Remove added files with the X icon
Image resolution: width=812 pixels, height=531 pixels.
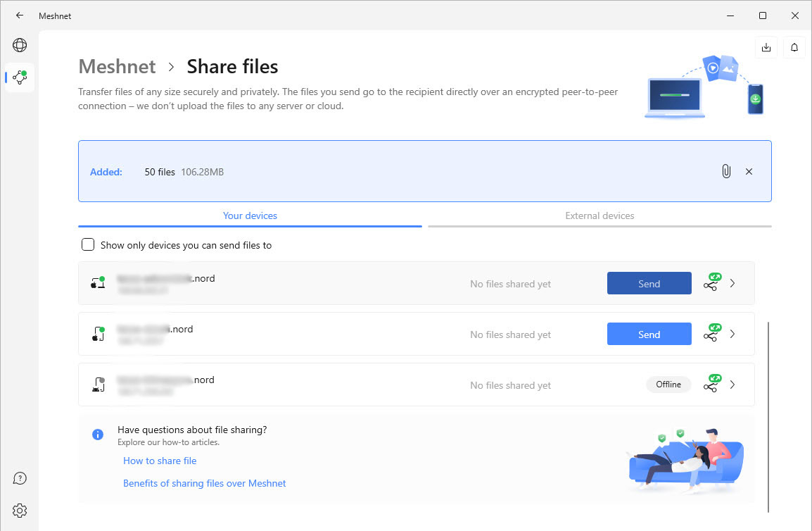coord(749,171)
